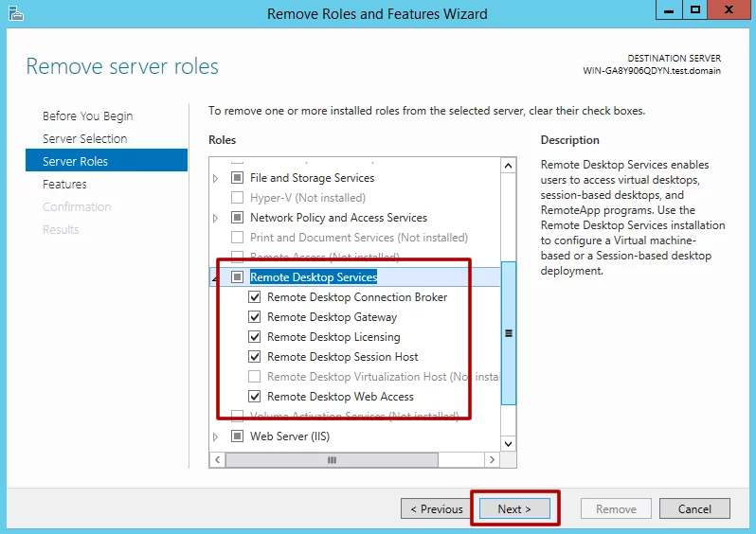Expand the Web Server (IIS) node
The width and height of the screenshot is (756, 534).
(x=216, y=436)
